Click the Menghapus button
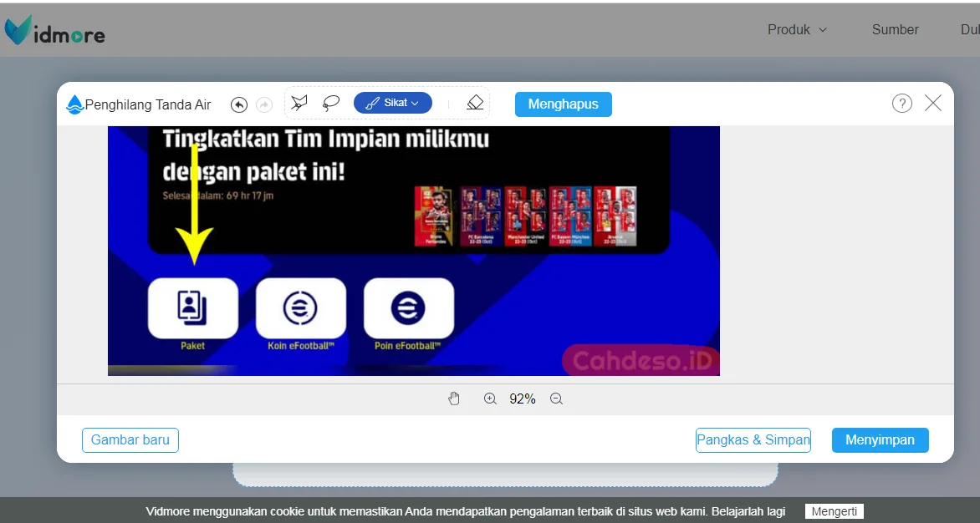Viewport: 980px width, 523px height. (563, 104)
